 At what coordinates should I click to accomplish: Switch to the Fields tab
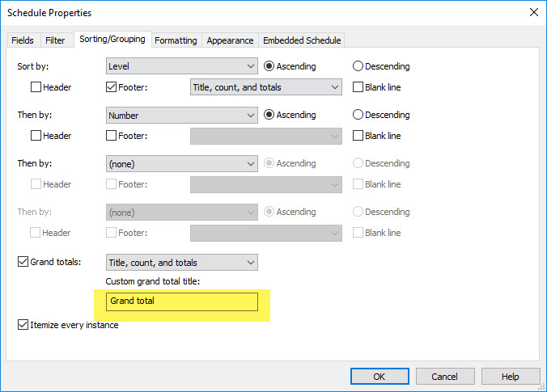[x=23, y=40]
